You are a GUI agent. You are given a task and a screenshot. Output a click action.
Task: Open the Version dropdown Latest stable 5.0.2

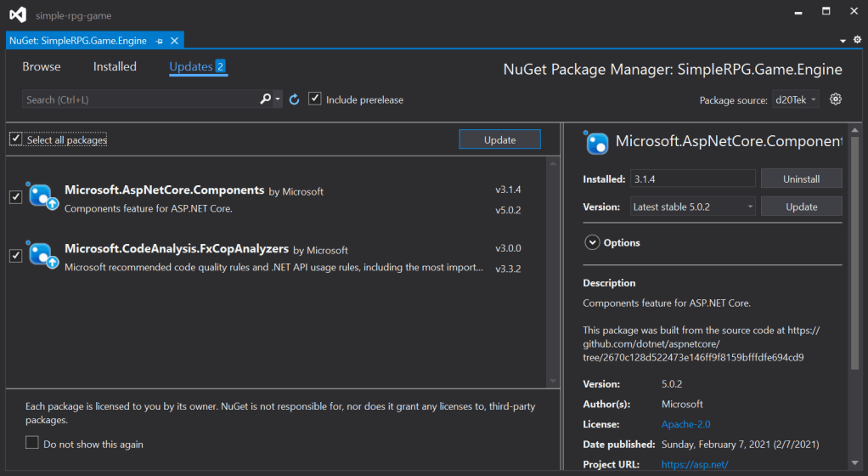click(x=693, y=207)
